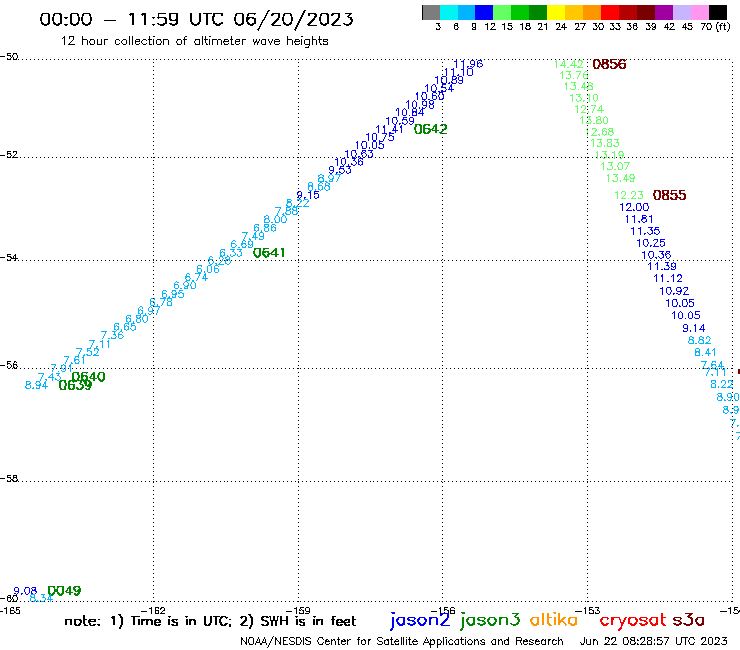
Task: Click the wave height value '9.14'
Action: (x=694, y=328)
